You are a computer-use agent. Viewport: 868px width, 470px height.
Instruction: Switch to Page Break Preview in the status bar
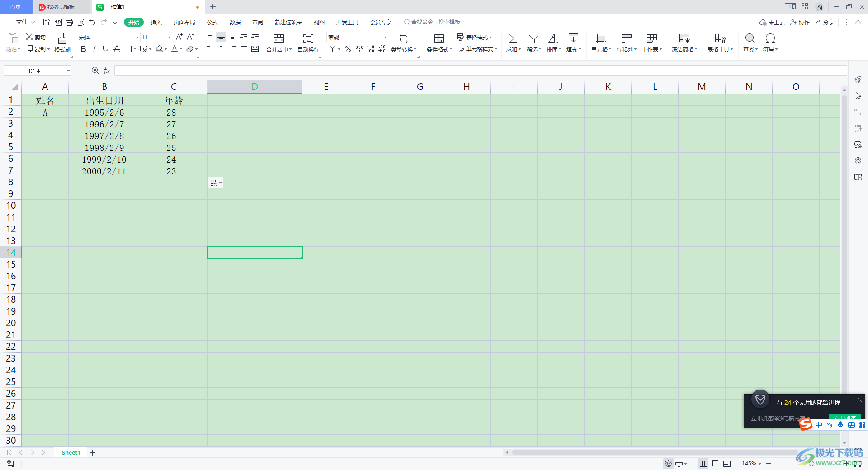[x=727, y=464]
